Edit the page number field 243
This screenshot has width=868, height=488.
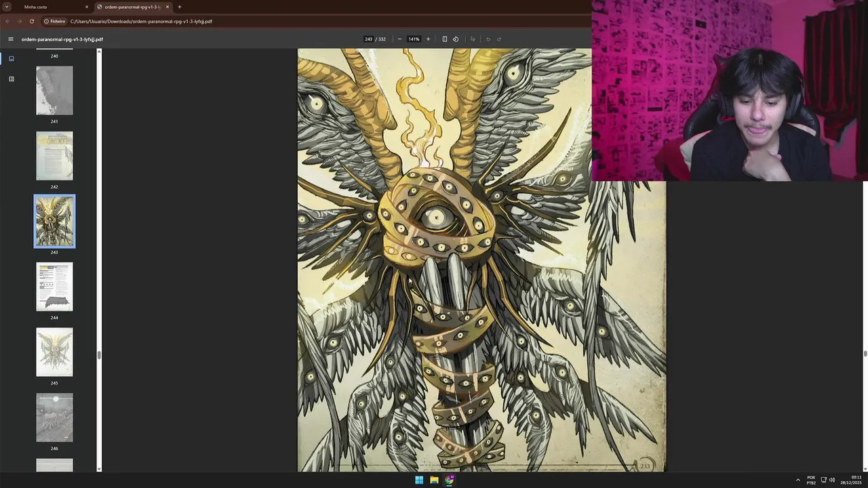coord(368,39)
